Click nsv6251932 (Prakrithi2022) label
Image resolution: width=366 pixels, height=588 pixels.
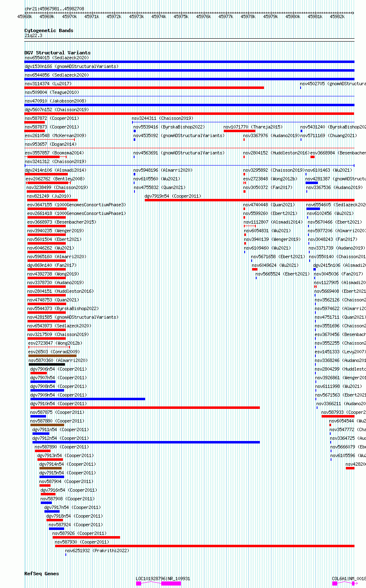(97, 551)
